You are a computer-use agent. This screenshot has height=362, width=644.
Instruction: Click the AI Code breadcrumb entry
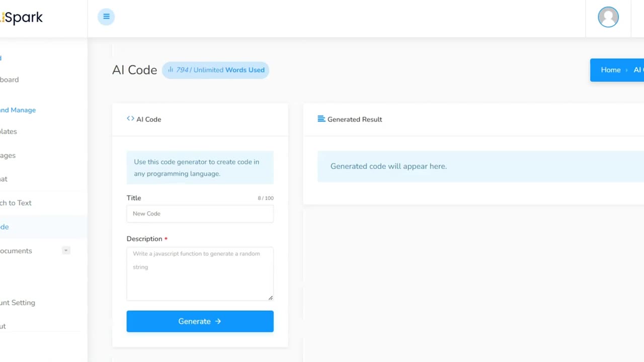click(638, 70)
